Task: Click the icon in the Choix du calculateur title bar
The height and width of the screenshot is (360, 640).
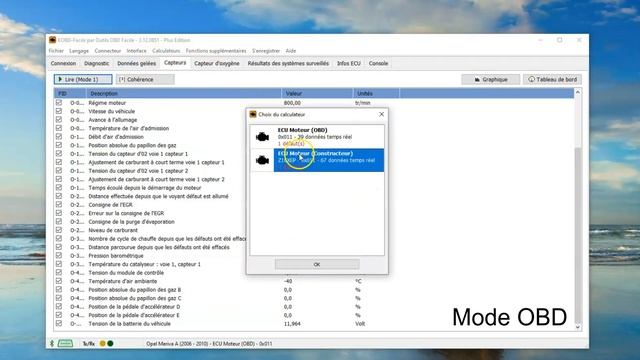Action: pyautogui.click(x=253, y=114)
